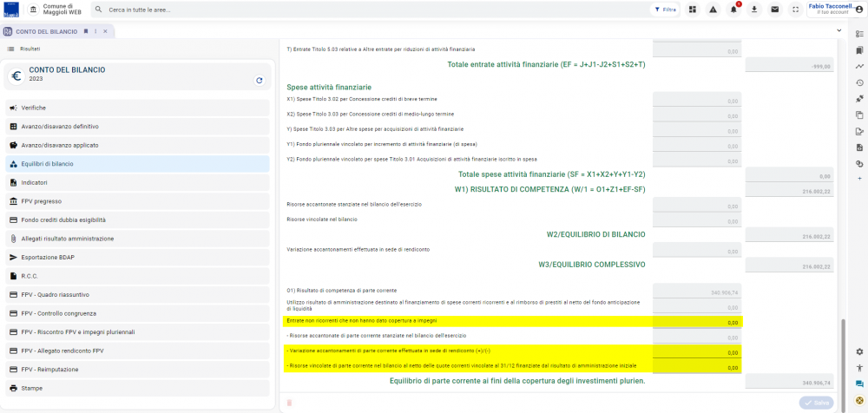Open FPV - Quadro riassuntivo
868x413 pixels.
click(137, 294)
